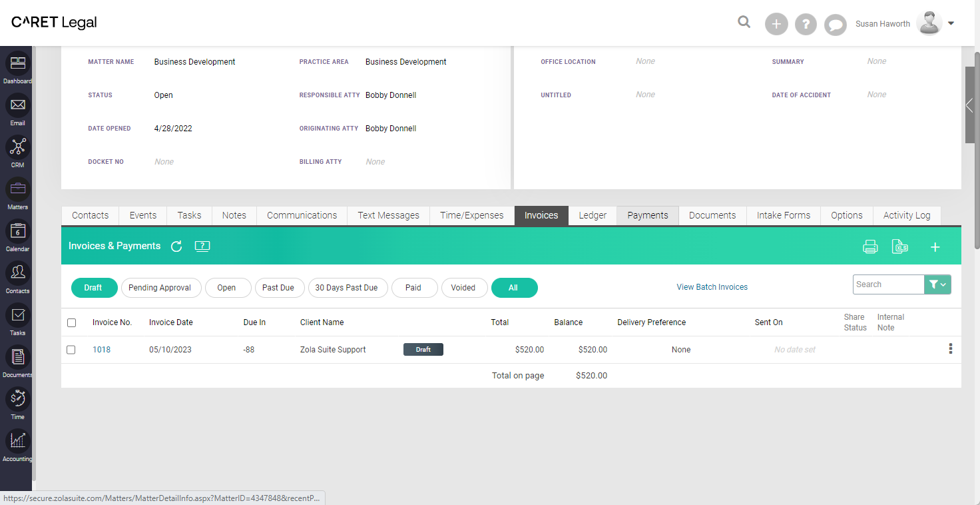Switch to the Communications tab

tap(302, 215)
